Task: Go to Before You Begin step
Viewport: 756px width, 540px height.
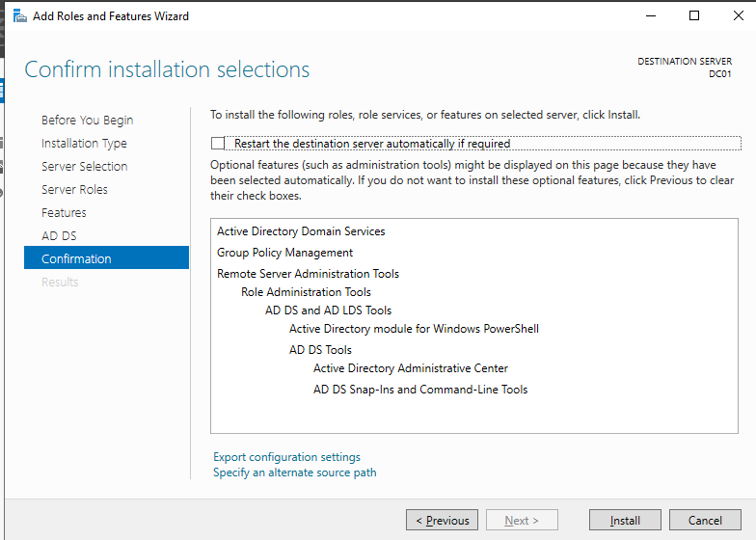Action: pyautogui.click(x=87, y=120)
